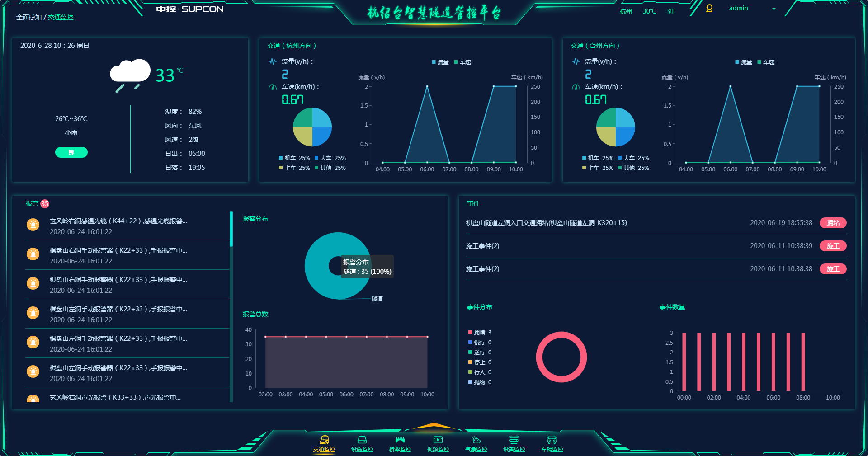This screenshot has width=868, height=456.
Task: Toggle 流量 legend in 杭州方向 chart
Action: coord(440,62)
